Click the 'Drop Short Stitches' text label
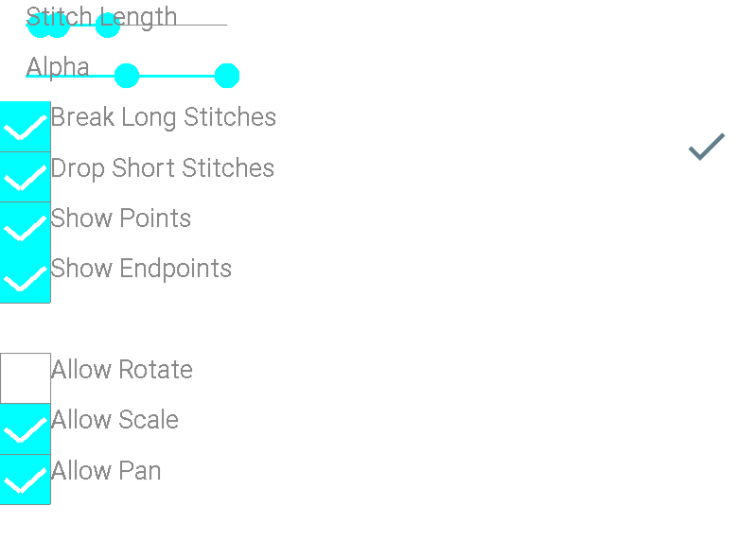The width and height of the screenshot is (756, 541). pos(163,168)
